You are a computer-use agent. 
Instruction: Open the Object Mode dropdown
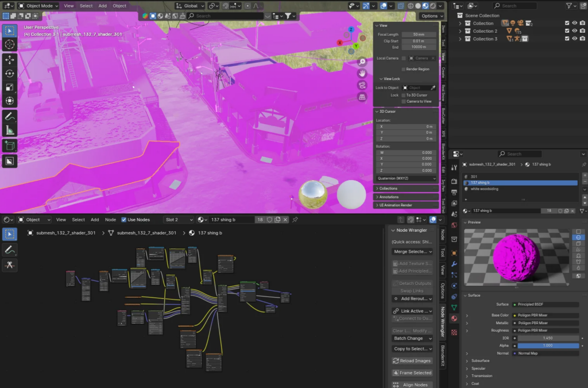(38, 6)
